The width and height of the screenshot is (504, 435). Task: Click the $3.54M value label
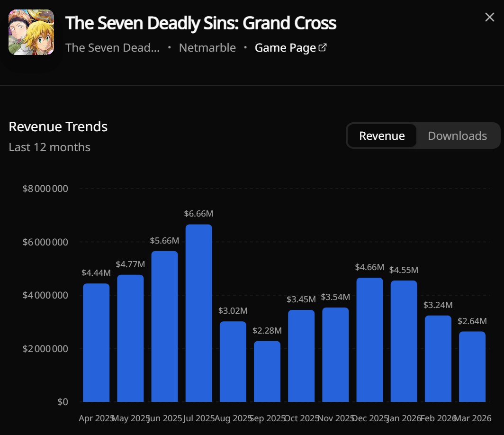[x=335, y=297]
